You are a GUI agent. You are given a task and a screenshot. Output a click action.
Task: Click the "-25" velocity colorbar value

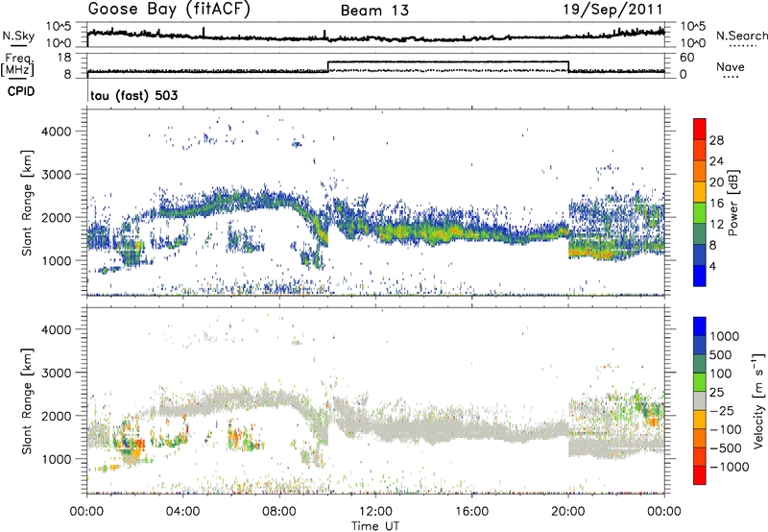(723, 410)
